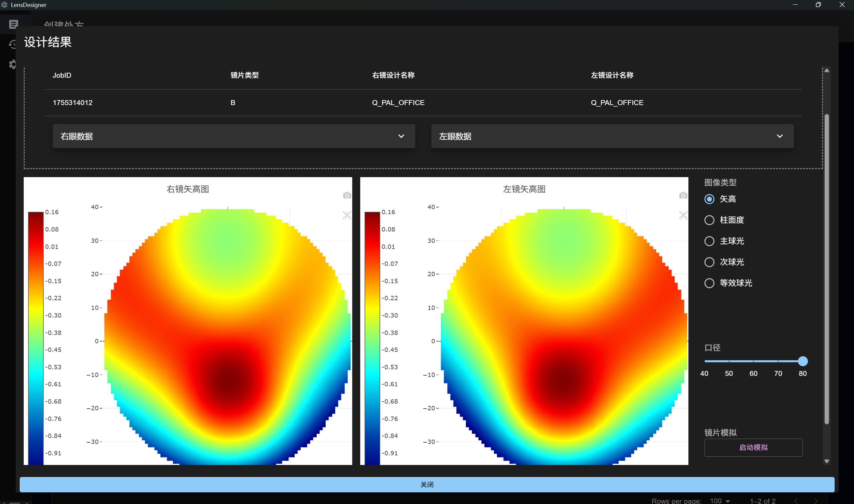Click right lens design name Q_PAL_OFFICE

click(398, 102)
